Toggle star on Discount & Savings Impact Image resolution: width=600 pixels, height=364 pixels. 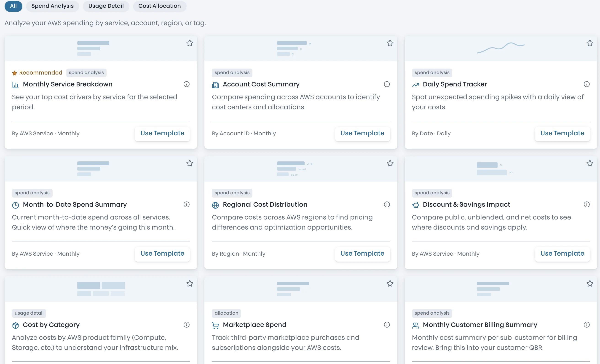[590, 163]
